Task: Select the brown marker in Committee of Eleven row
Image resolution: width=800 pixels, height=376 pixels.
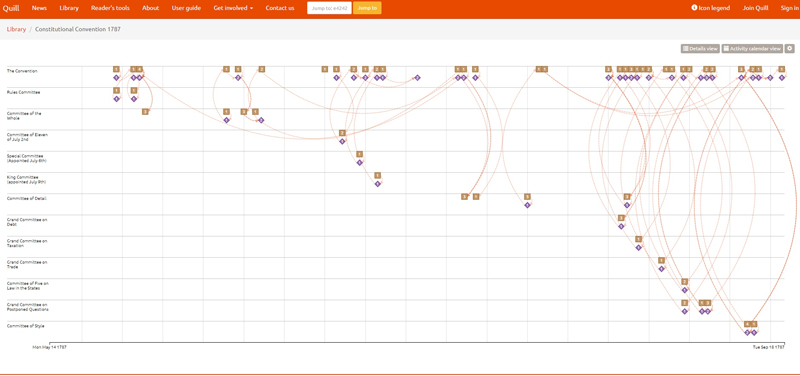Action: click(x=342, y=133)
